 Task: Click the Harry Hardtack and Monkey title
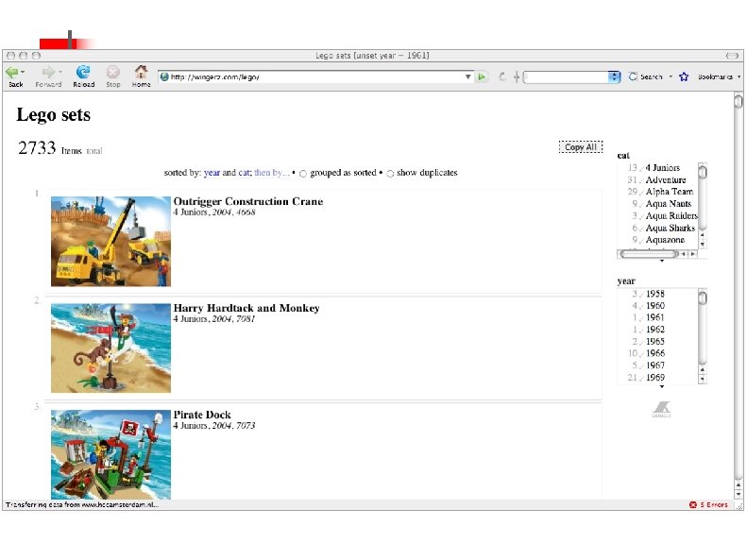coord(246,308)
